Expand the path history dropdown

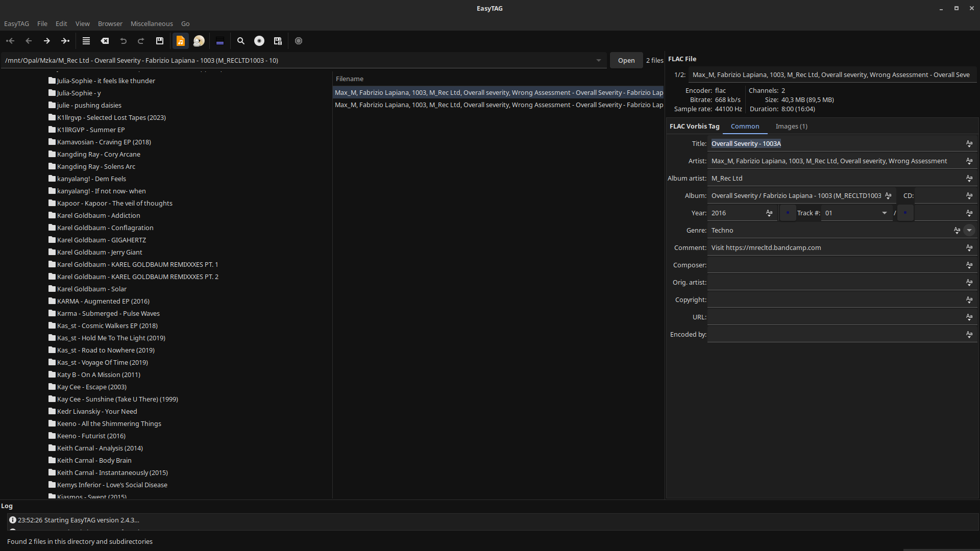coord(599,60)
